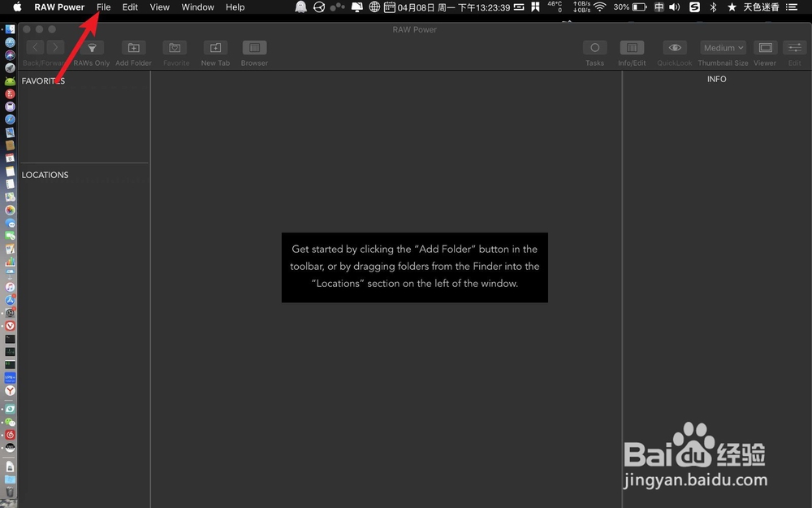This screenshot has height=508, width=812.
Task: Toggle the RAWs Only filter
Action: pos(92,48)
